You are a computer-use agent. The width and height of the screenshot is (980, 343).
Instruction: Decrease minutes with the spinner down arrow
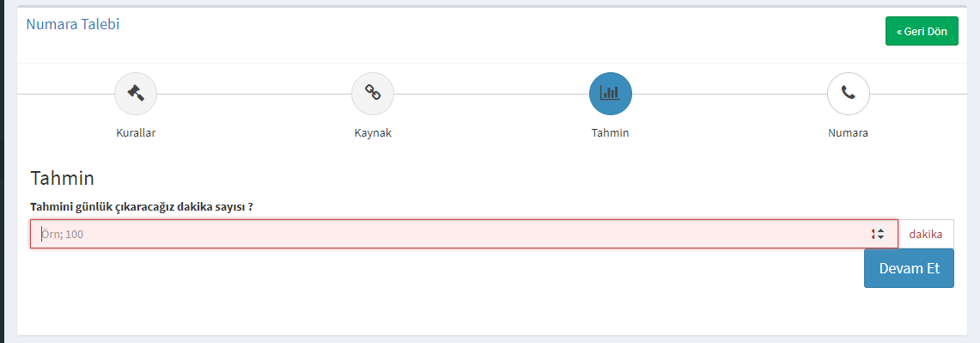coord(880,238)
